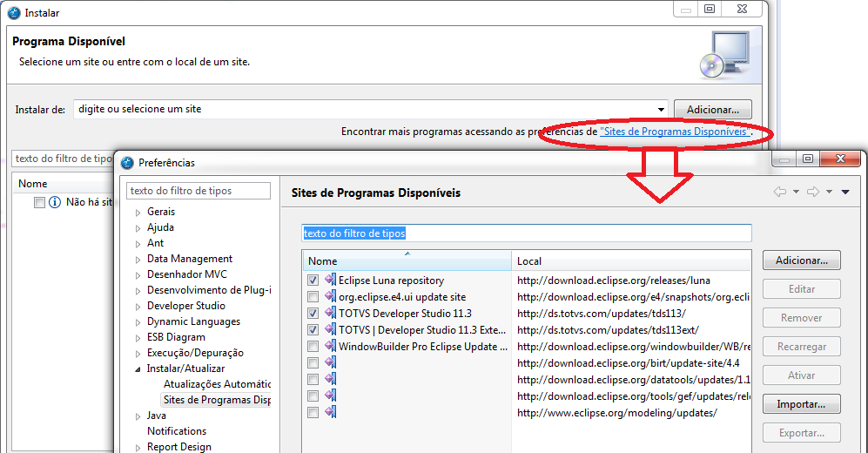Select the ESB Diagram tree item
Screen dimensions: 868x453
176,337
